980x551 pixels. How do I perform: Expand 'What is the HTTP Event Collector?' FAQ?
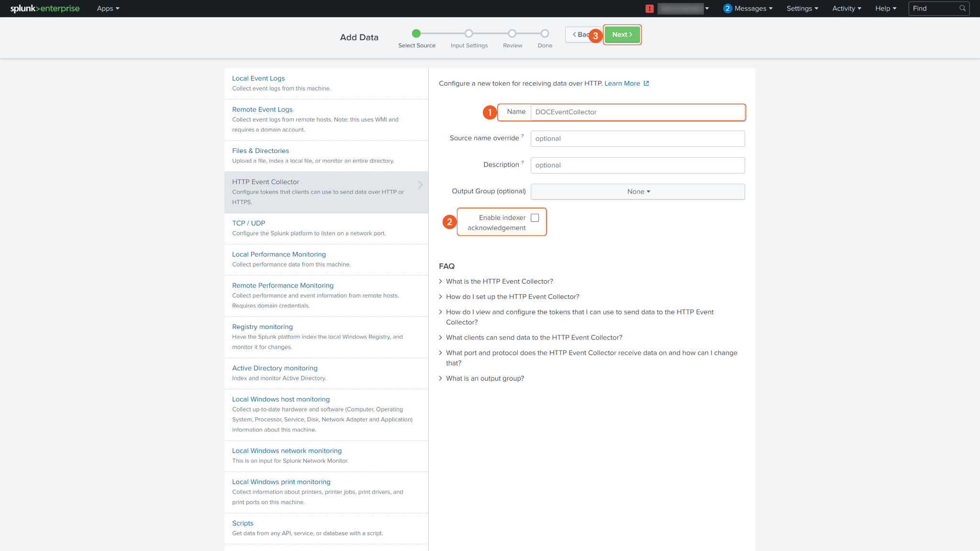coord(499,281)
